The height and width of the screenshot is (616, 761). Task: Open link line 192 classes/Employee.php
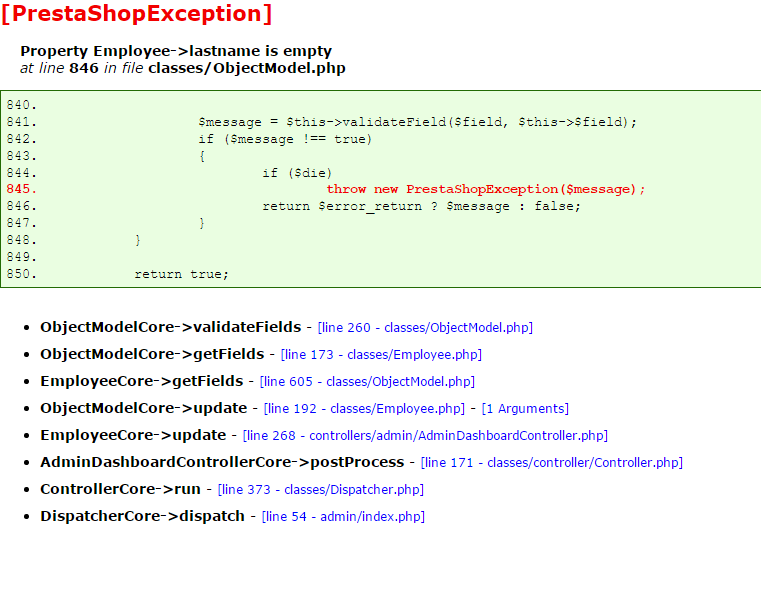pyautogui.click(x=364, y=409)
